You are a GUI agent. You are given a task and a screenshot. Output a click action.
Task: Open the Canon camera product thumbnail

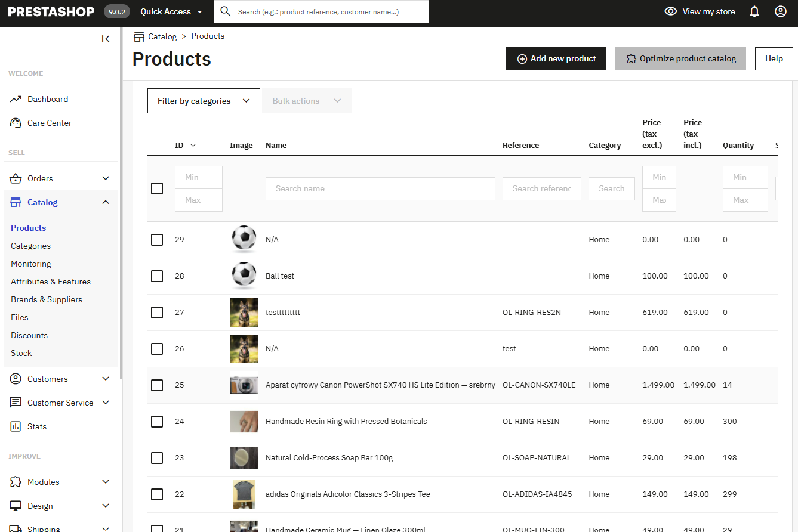[244, 385]
